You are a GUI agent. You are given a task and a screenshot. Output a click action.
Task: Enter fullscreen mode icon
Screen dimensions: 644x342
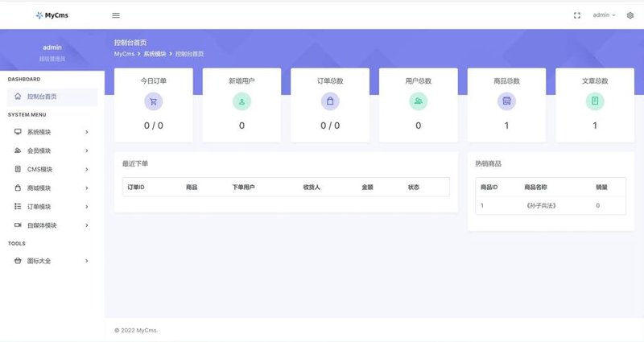[576, 15]
